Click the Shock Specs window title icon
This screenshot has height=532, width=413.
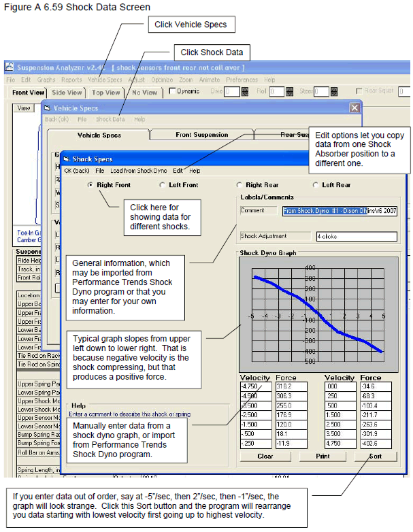coord(67,159)
